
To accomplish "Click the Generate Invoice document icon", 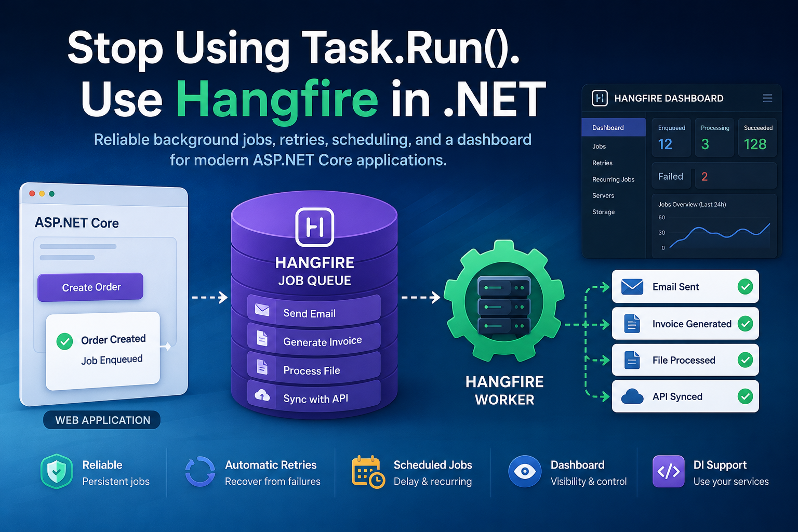I will (262, 339).
